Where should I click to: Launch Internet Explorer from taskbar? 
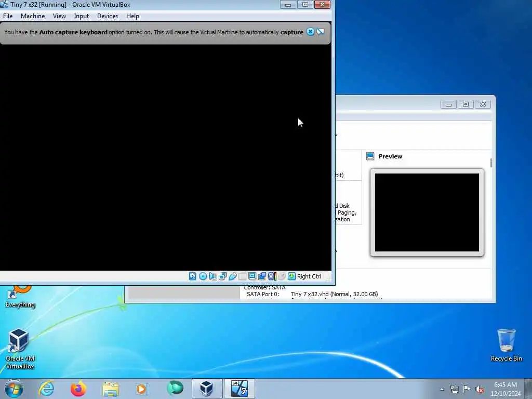click(x=46, y=389)
